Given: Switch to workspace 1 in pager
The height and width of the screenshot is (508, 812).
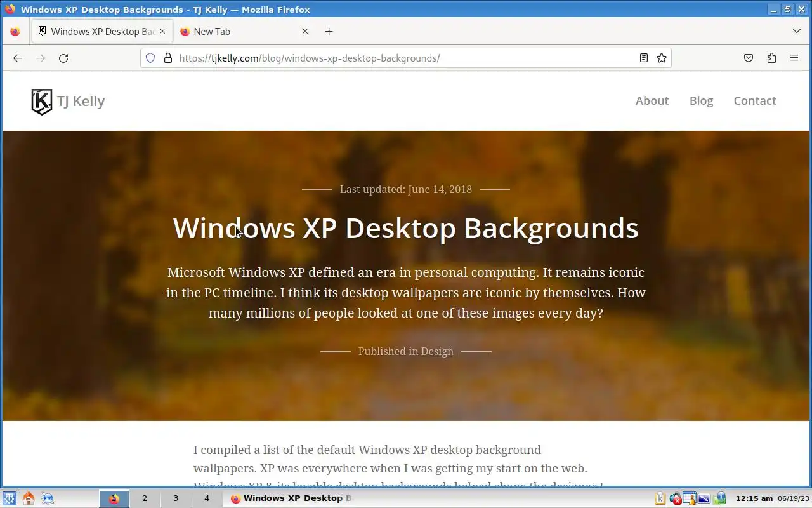Looking at the screenshot, I should [114, 498].
